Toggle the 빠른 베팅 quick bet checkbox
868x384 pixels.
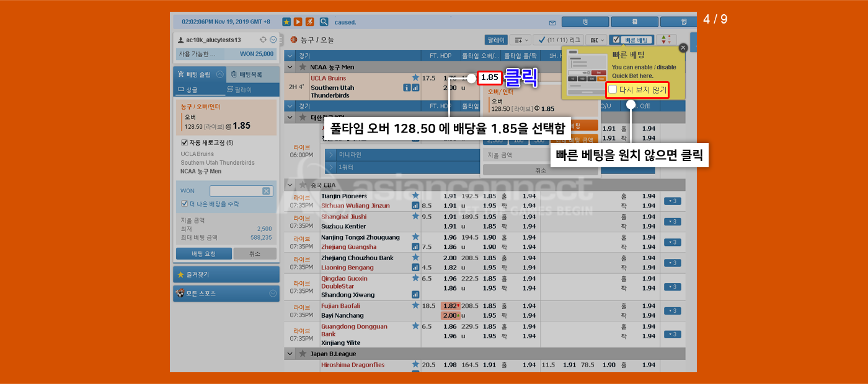[616, 40]
